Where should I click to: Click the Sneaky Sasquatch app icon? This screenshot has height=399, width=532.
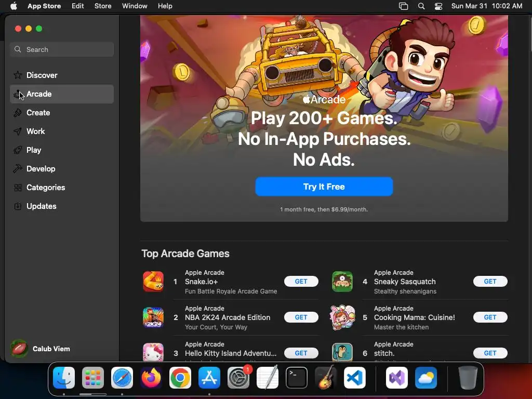click(342, 282)
